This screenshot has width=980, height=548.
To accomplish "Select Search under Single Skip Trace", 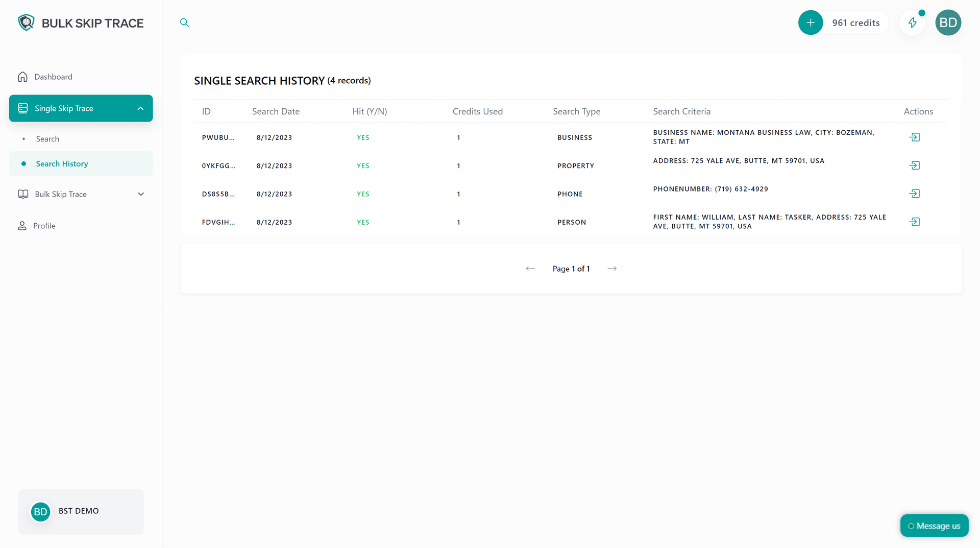I will pos(47,138).
